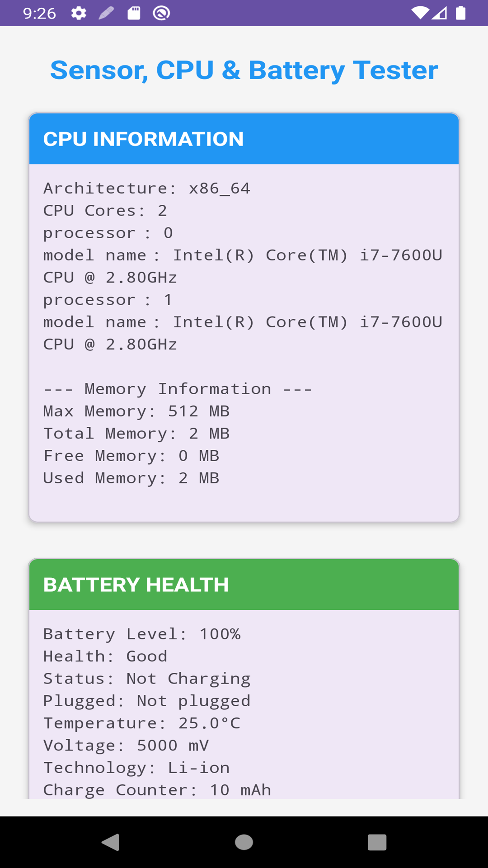Tap the CPU INFORMATION card header
Image resolution: width=488 pixels, height=868 pixels.
pyautogui.click(x=244, y=139)
